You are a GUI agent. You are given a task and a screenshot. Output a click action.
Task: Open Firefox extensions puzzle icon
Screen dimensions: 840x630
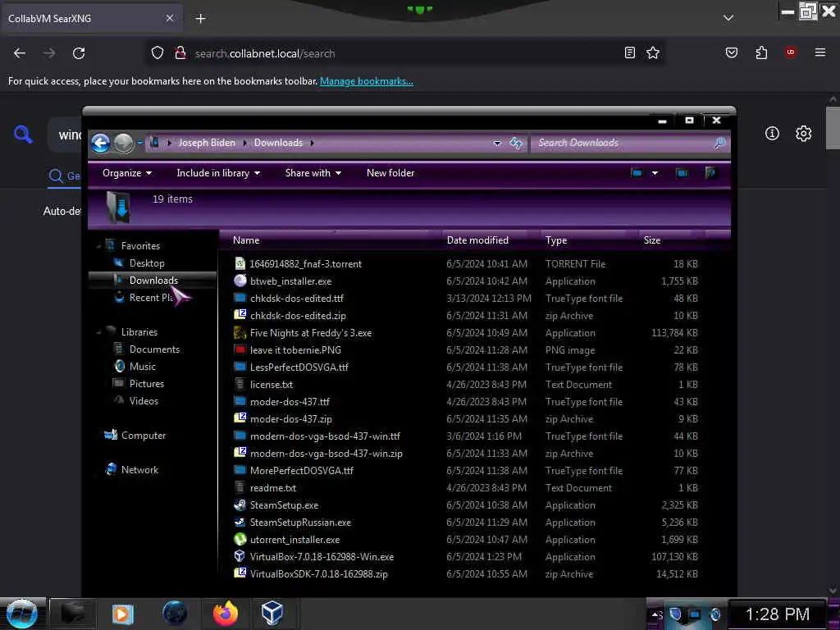click(761, 52)
